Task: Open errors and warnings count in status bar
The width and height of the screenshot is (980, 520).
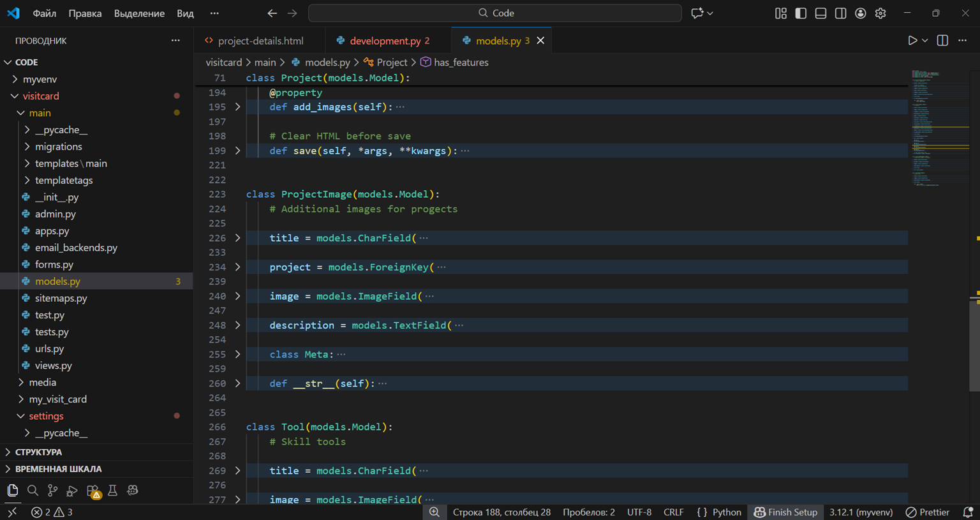Action: tap(52, 512)
